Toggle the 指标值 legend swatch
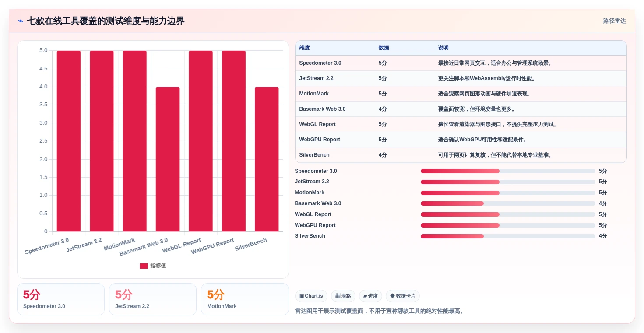 (x=144, y=266)
